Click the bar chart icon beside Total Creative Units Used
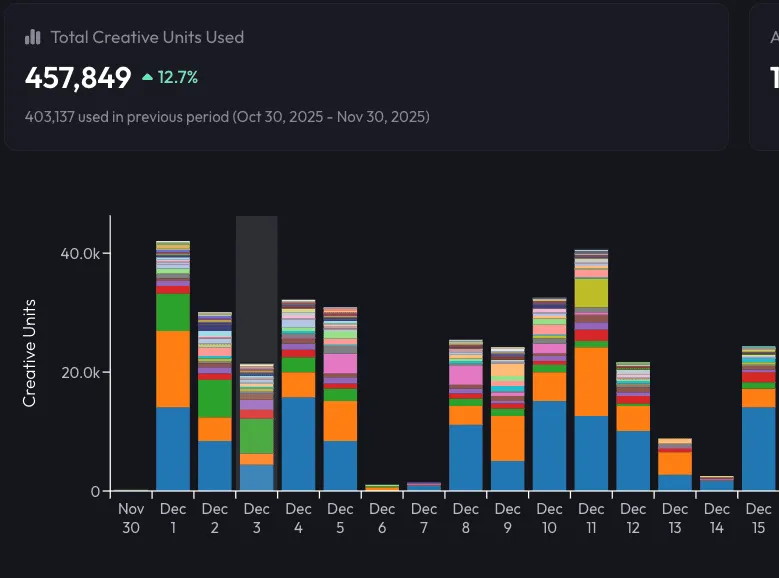 point(33,37)
